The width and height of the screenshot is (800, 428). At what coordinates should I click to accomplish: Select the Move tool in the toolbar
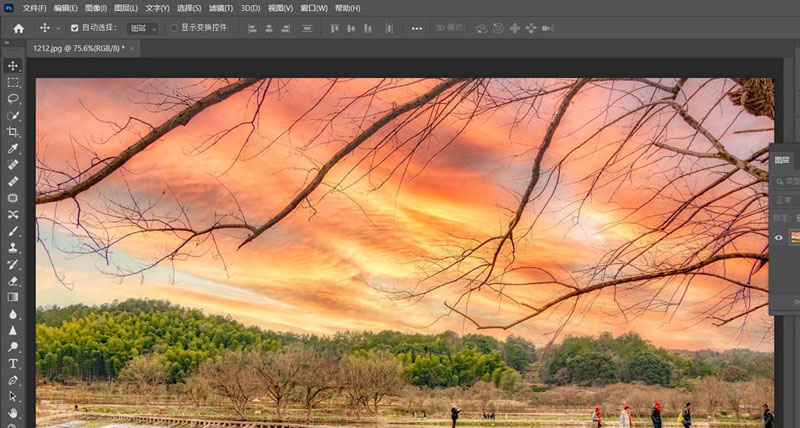click(13, 66)
